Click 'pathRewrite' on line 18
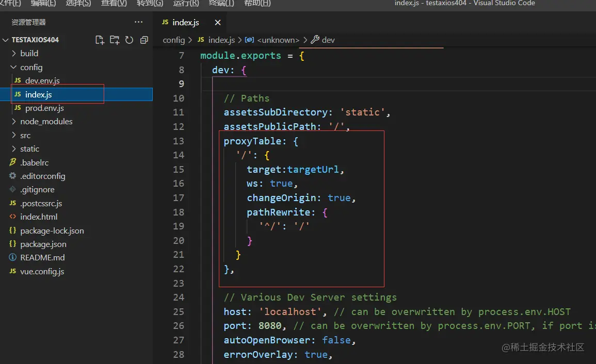The image size is (596, 364). click(x=278, y=212)
